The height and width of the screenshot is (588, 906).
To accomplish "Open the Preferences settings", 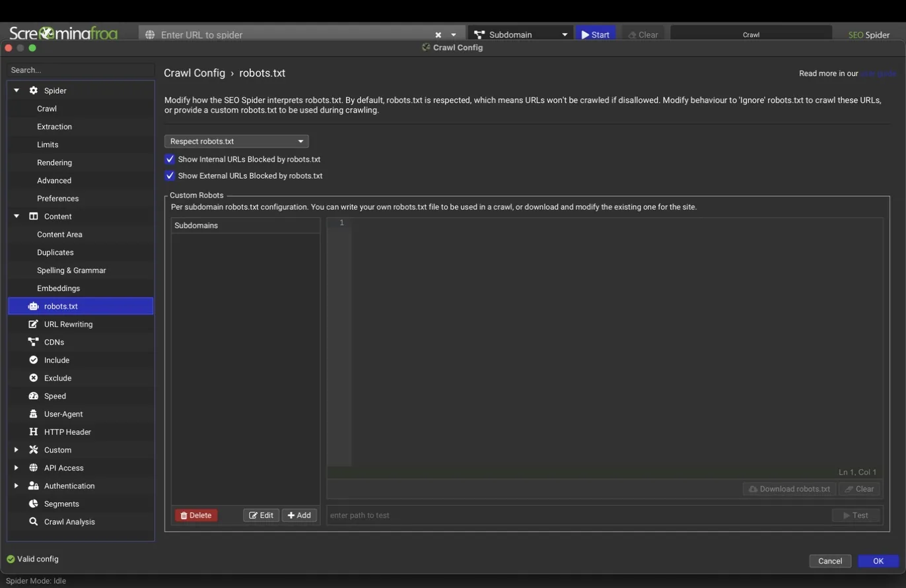I will point(57,199).
